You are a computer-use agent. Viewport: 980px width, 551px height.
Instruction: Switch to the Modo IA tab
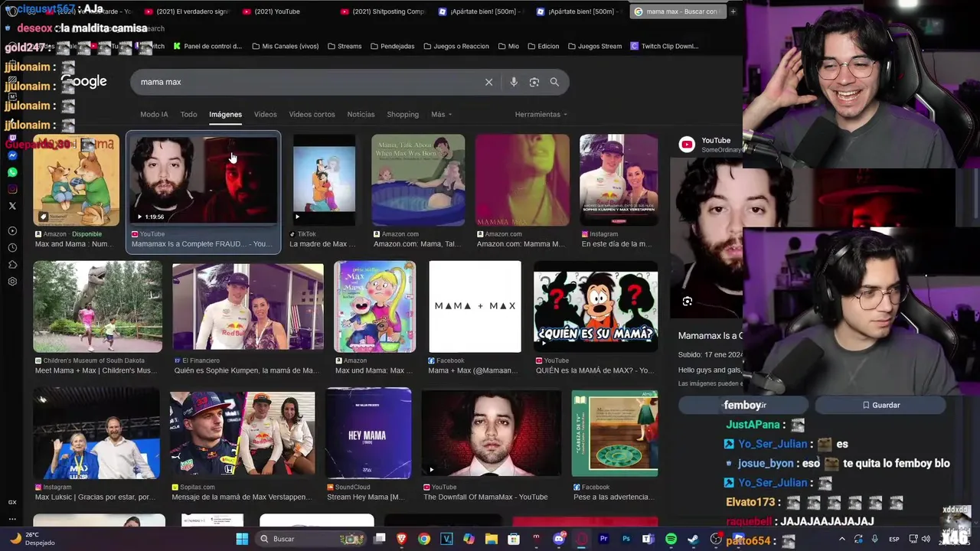coord(154,114)
